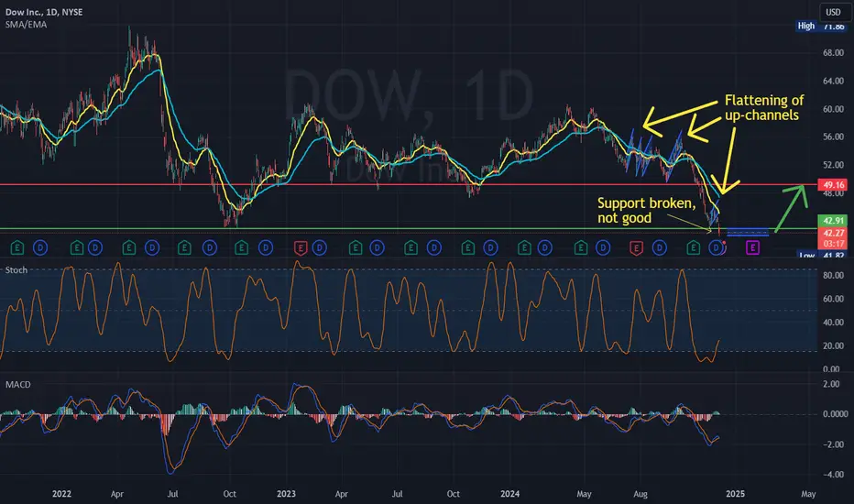
Task: Click the last D dividend marker with red dot
Action: point(717,248)
